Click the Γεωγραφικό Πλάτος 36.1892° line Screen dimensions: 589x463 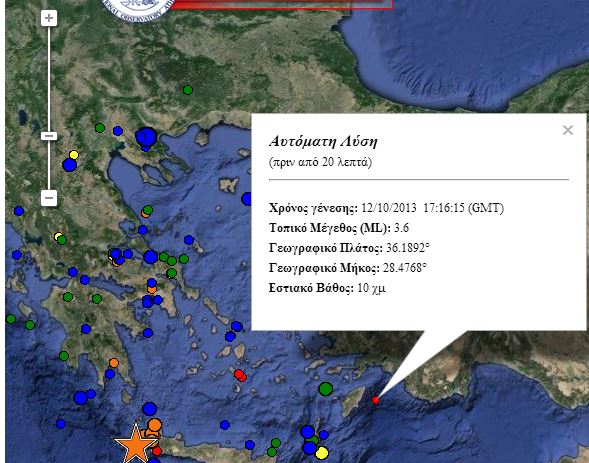(x=349, y=248)
